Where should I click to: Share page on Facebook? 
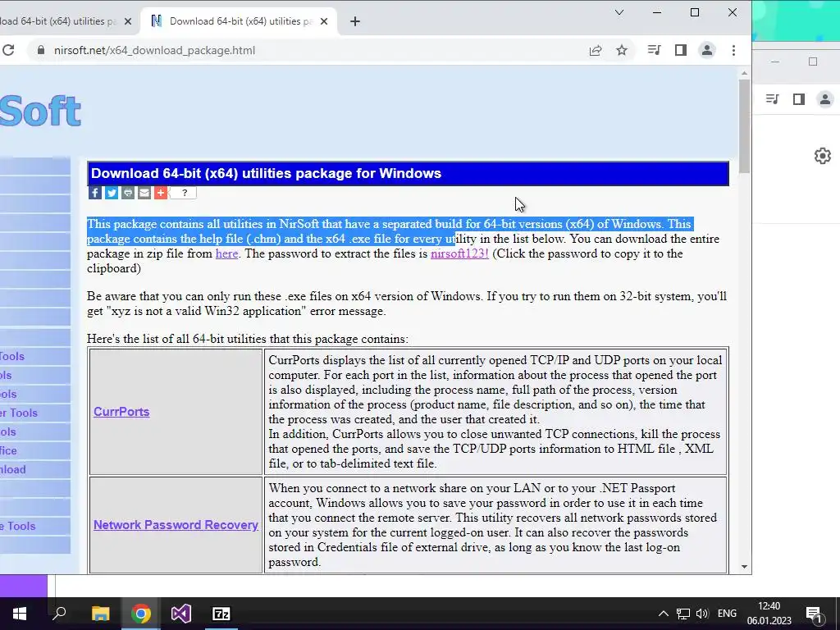coord(95,193)
